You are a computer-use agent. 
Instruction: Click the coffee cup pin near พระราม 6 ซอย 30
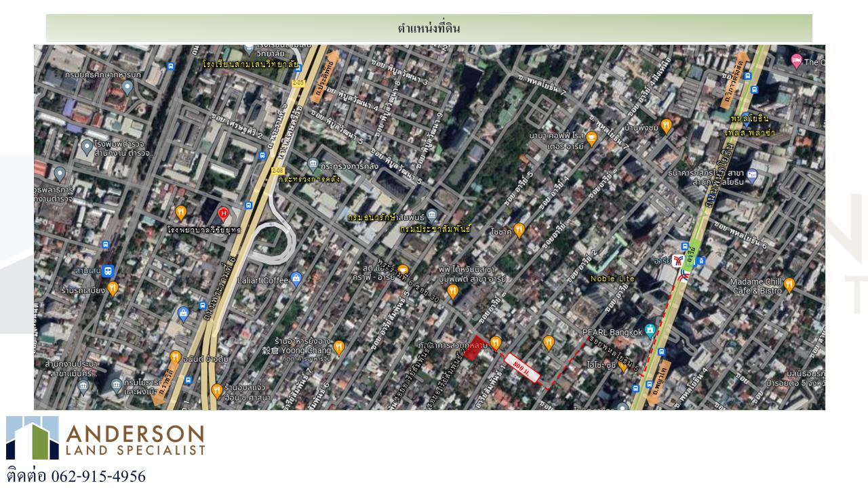pyautogui.click(x=403, y=270)
